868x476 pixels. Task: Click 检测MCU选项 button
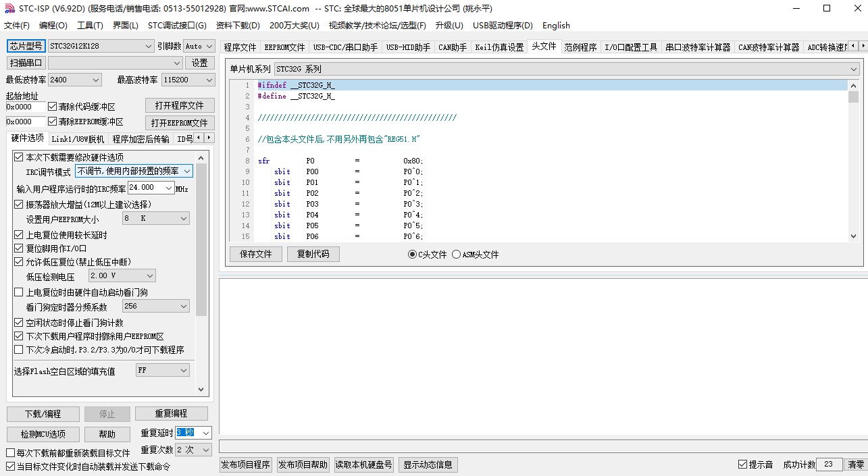click(x=43, y=434)
